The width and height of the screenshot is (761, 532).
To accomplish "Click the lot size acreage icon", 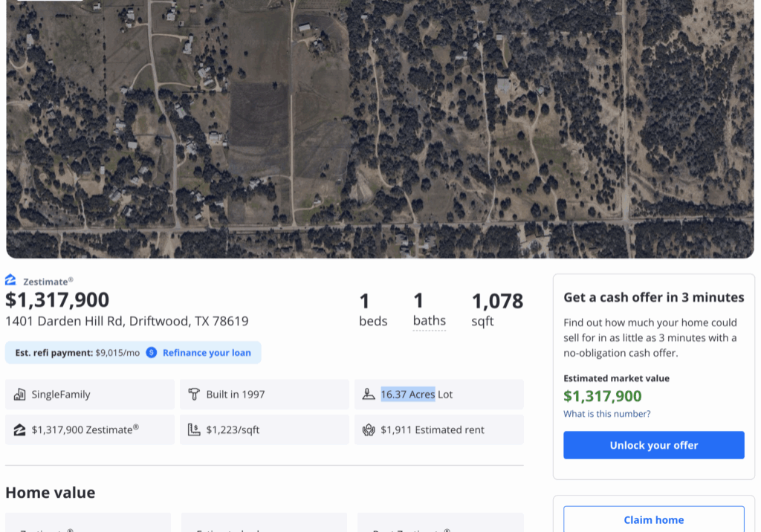I will click(x=369, y=394).
